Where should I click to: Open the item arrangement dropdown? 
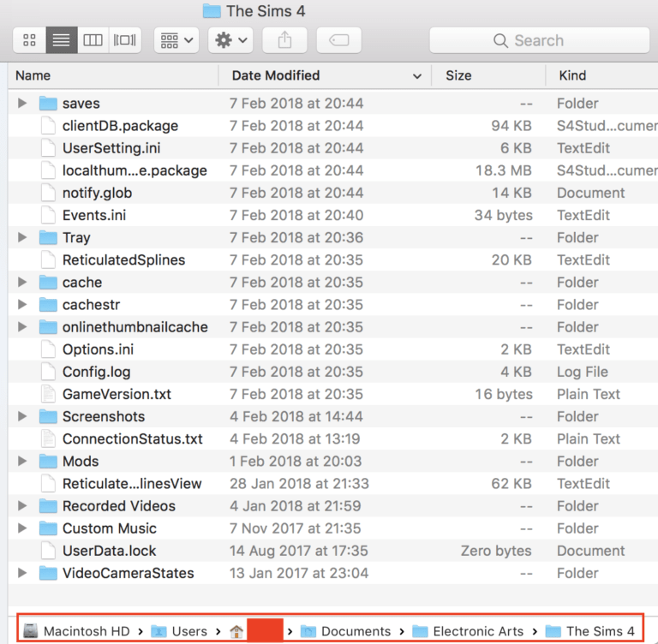pos(176,40)
